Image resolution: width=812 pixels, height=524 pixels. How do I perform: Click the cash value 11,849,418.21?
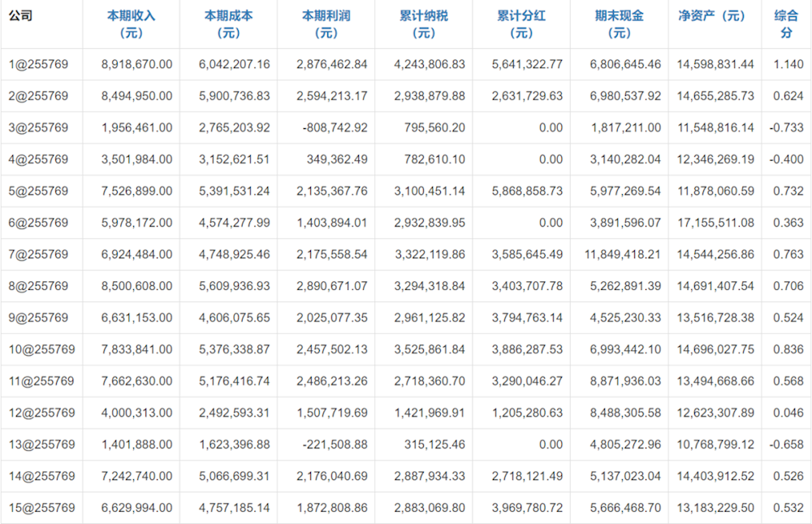click(621, 254)
